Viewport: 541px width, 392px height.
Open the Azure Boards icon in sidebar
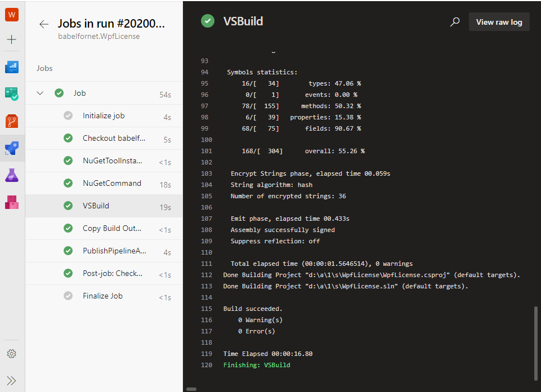[x=12, y=94]
